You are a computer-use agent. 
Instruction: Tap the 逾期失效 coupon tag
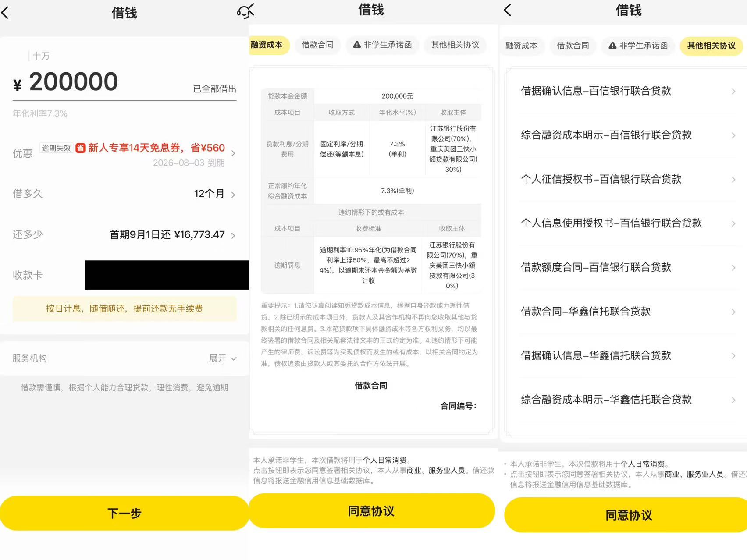(x=56, y=148)
